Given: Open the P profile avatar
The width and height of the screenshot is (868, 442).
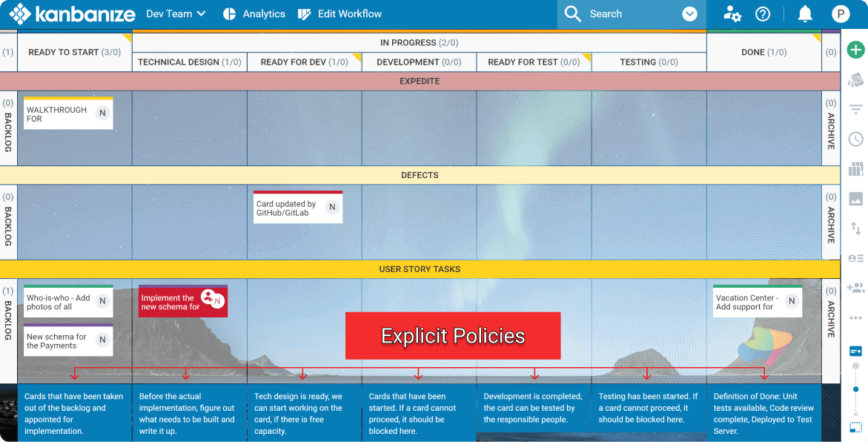Looking at the screenshot, I should tap(842, 13).
